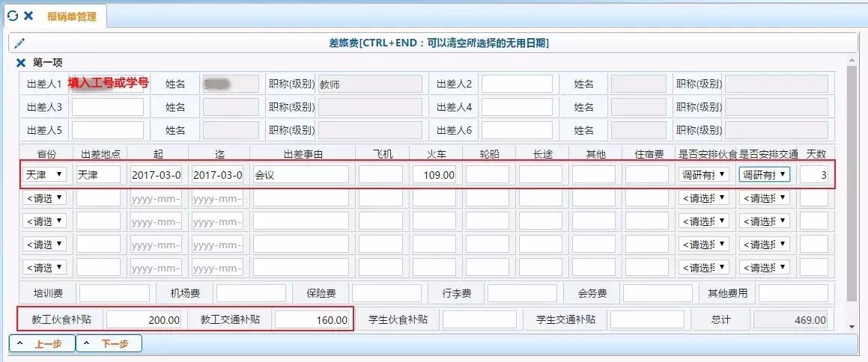This screenshot has height=362, width=868.
Task: Open the third row province dropdown
Action: pos(44,221)
